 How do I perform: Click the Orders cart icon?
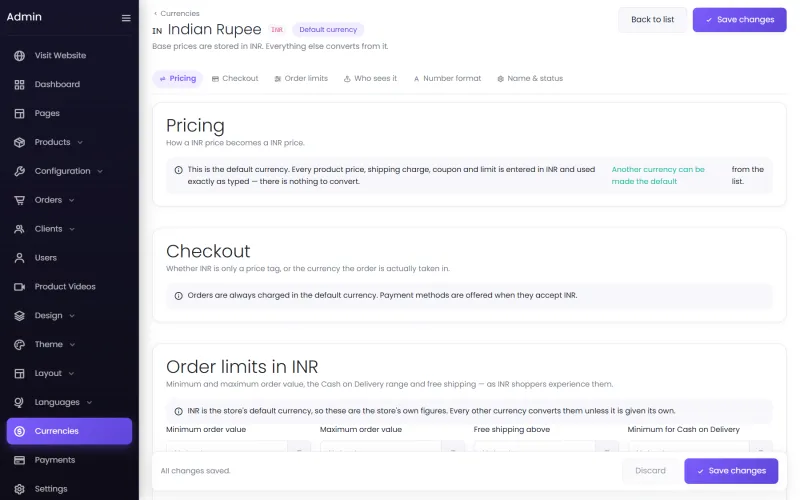19,200
